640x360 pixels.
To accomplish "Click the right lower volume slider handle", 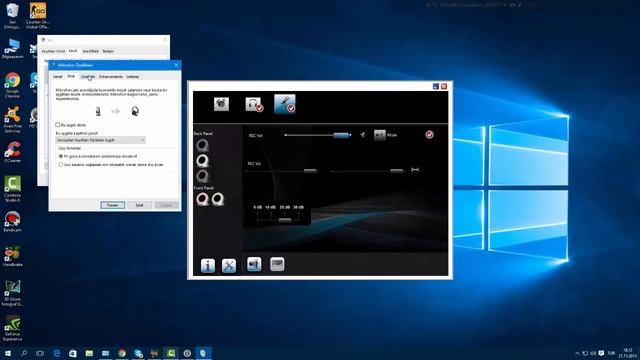I will pos(396,170).
